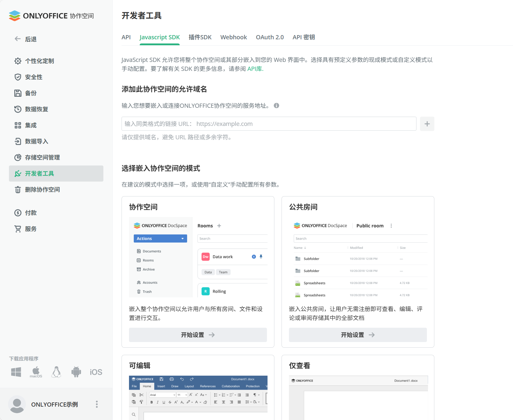
Task: Focus the allowed domain URL input field
Action: (269, 124)
